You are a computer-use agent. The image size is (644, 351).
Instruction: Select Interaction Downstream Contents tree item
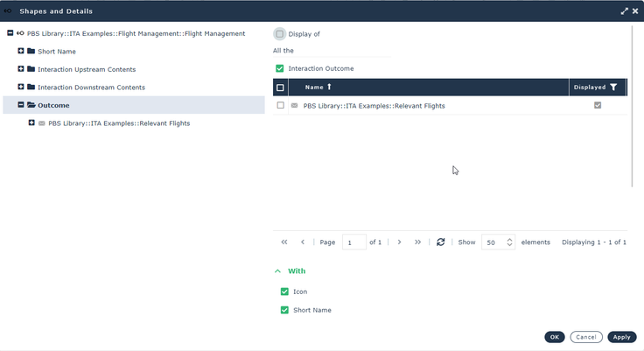pyautogui.click(x=91, y=88)
